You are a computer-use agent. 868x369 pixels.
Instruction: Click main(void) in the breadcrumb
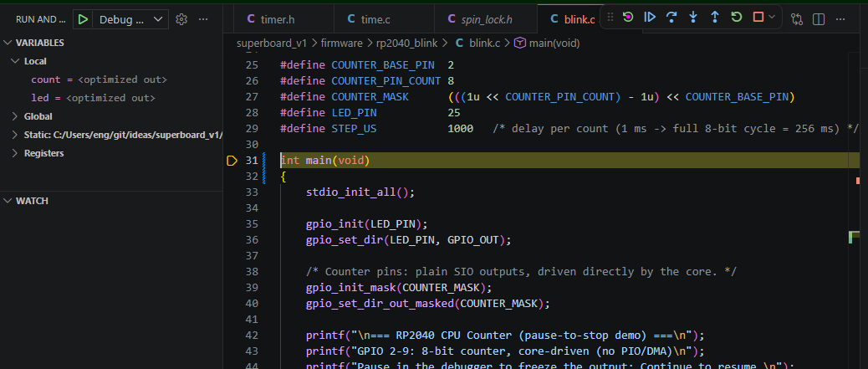pyautogui.click(x=554, y=43)
